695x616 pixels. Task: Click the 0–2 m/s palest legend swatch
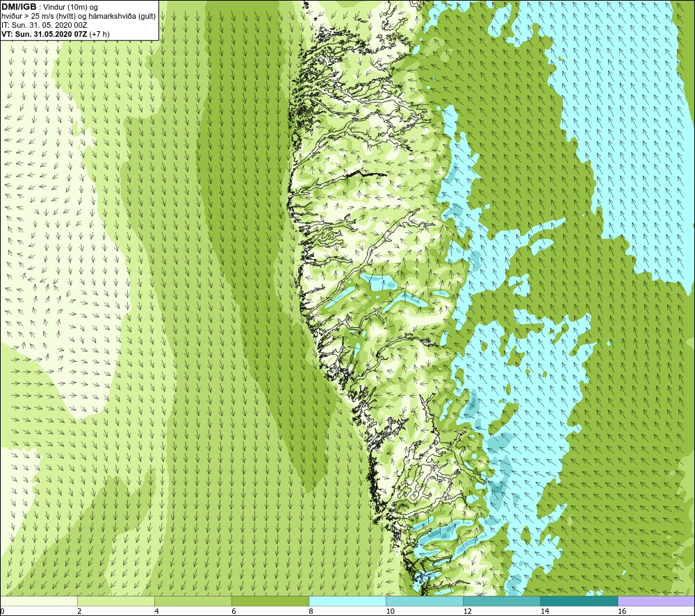point(39,601)
